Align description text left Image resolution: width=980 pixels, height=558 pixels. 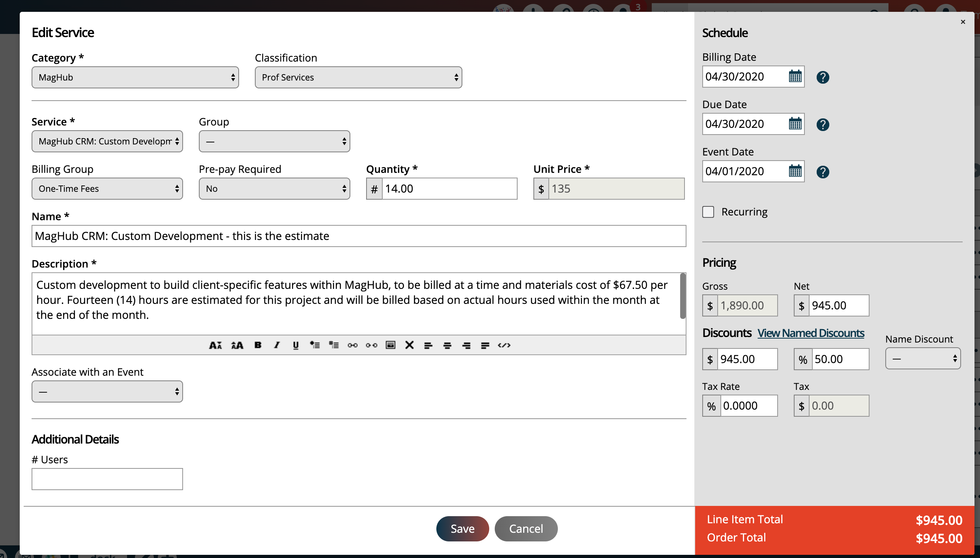[x=428, y=345]
